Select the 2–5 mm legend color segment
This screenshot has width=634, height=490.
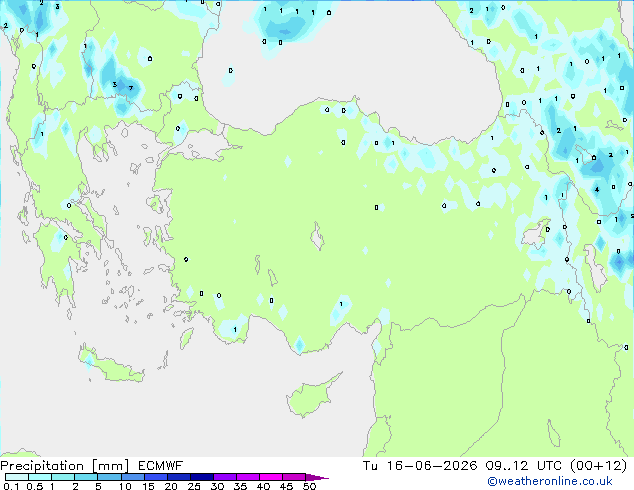[86, 477]
